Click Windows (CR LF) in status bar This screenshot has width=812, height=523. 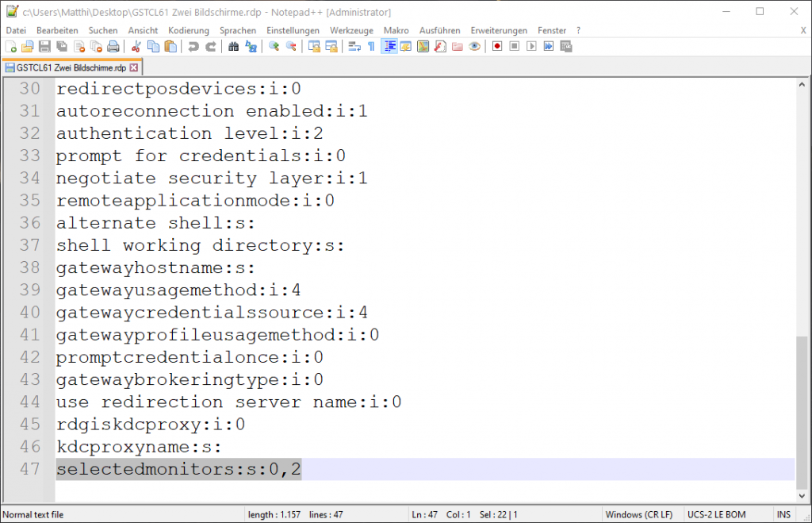coord(639,515)
